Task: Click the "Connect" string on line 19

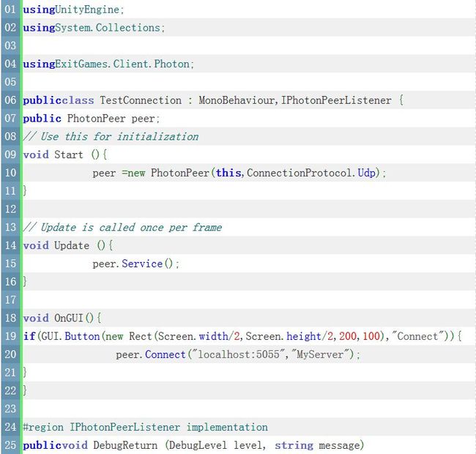Action: pos(417,336)
